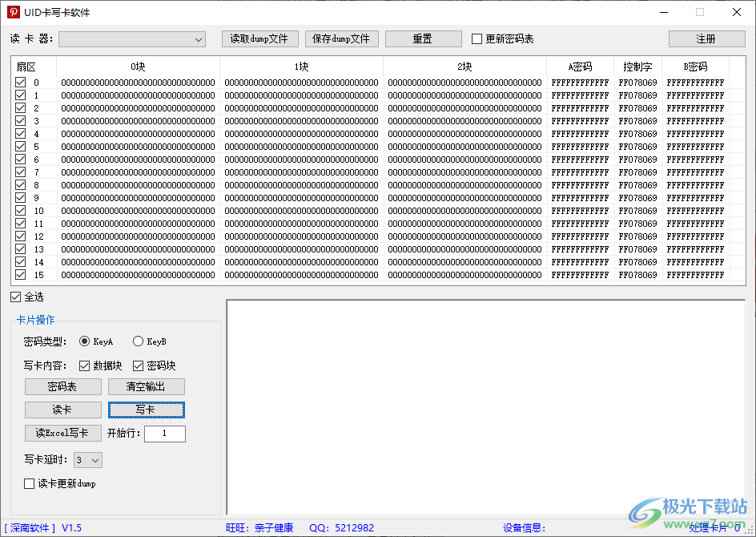Toggle the 数据块 data block checkbox

tap(85, 365)
